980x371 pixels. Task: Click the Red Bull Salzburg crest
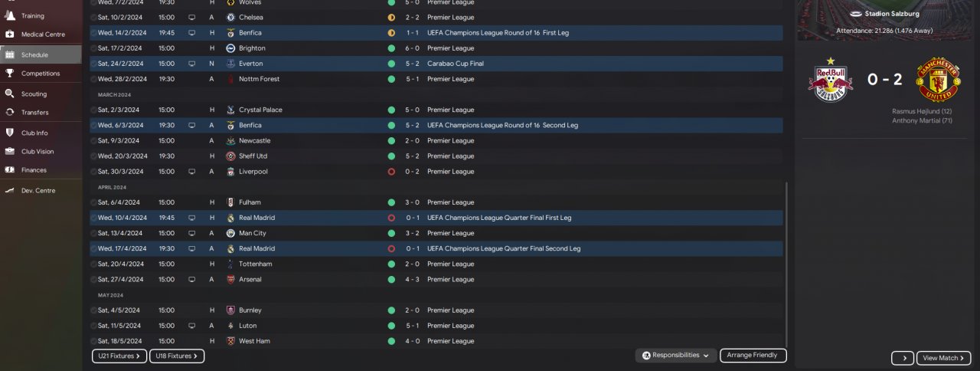[830, 80]
